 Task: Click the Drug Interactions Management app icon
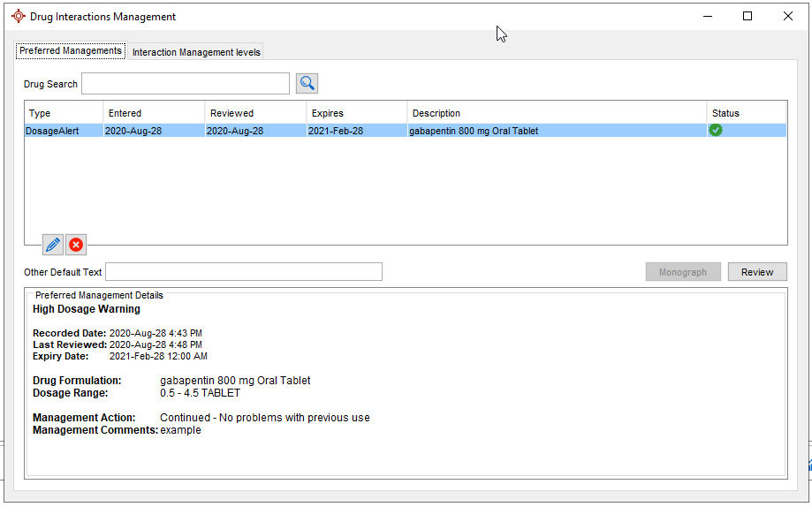coord(18,17)
